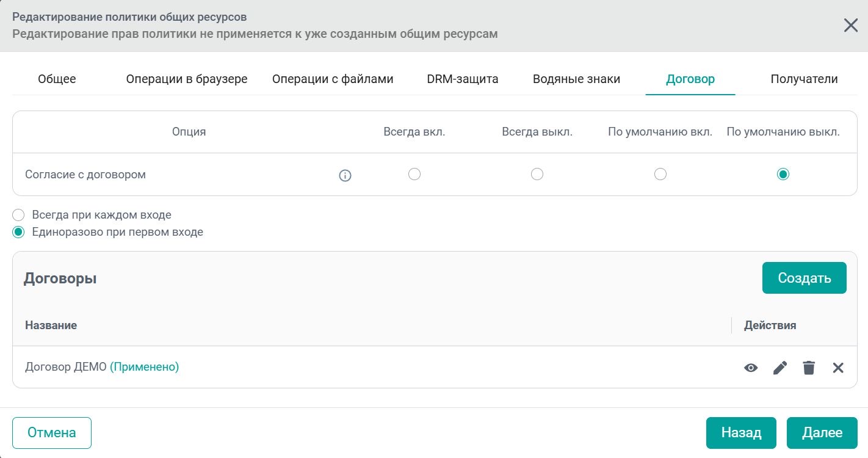Go to the DRM-защита tab

click(463, 79)
